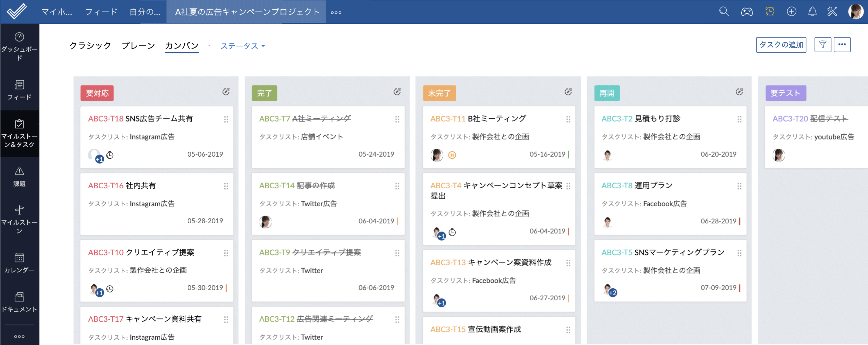Screen dimensions: 868x345
Task: Click the purple 要テスト status label
Action: click(786, 93)
